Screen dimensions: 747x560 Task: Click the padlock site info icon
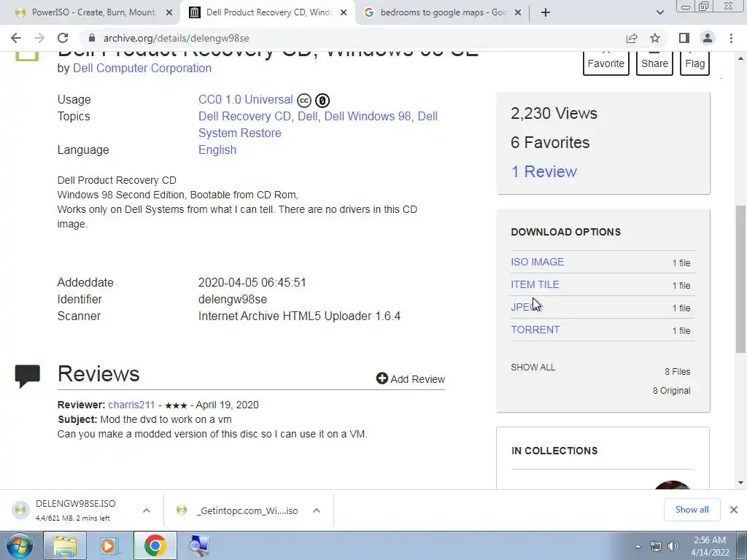[x=92, y=38]
